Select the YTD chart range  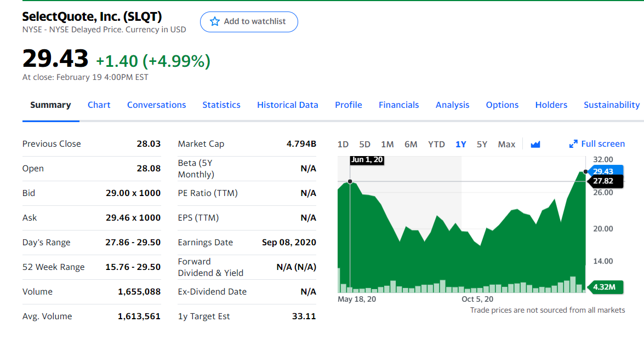pos(436,145)
